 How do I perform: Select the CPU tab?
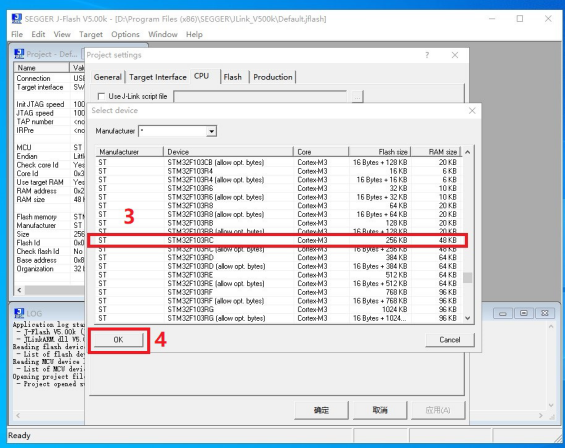201,76
